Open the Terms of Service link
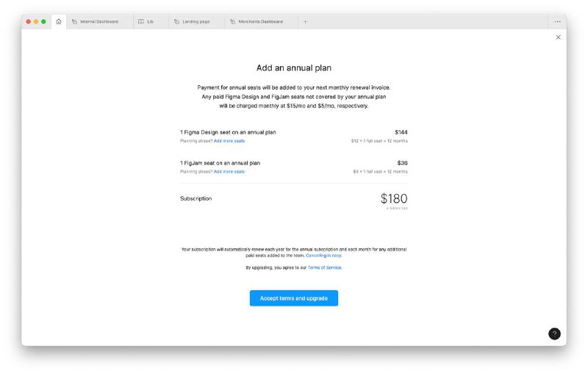The image size is (588, 374). (x=324, y=267)
